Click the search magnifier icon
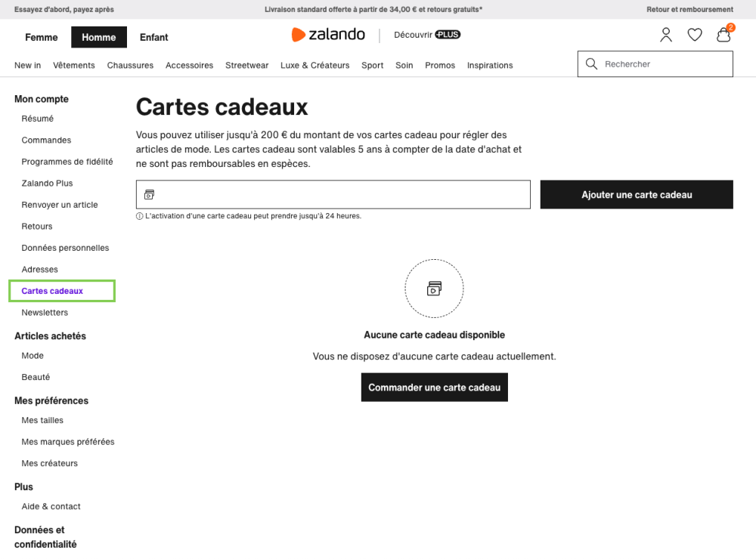 click(x=591, y=64)
